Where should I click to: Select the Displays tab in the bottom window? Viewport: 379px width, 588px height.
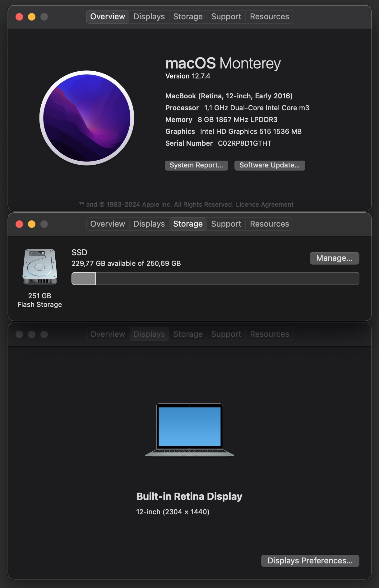tap(149, 334)
